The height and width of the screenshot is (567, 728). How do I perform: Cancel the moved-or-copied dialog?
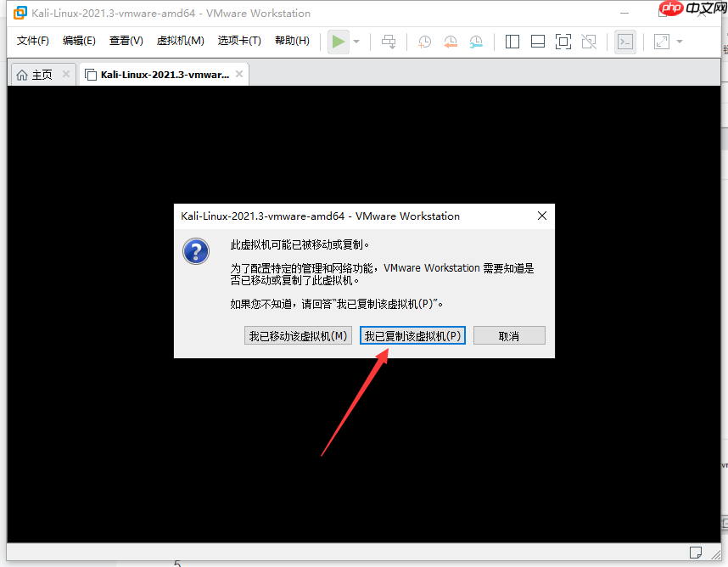coord(509,335)
